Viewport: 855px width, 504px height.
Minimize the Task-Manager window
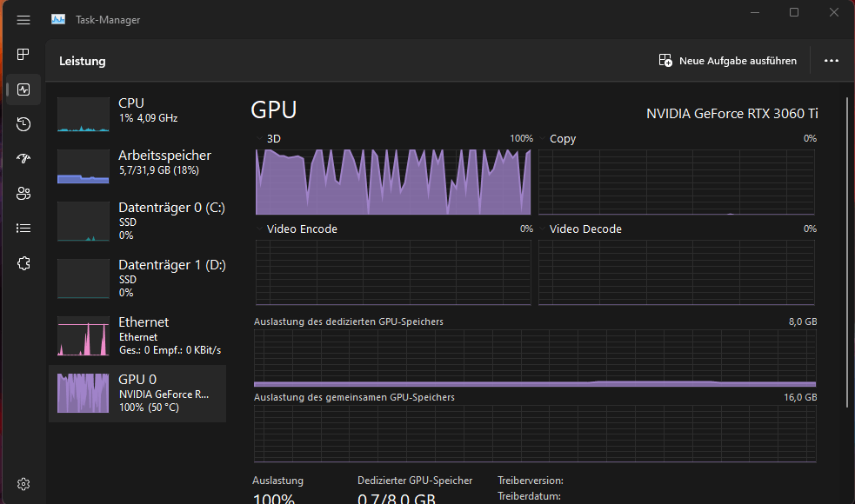pyautogui.click(x=755, y=12)
